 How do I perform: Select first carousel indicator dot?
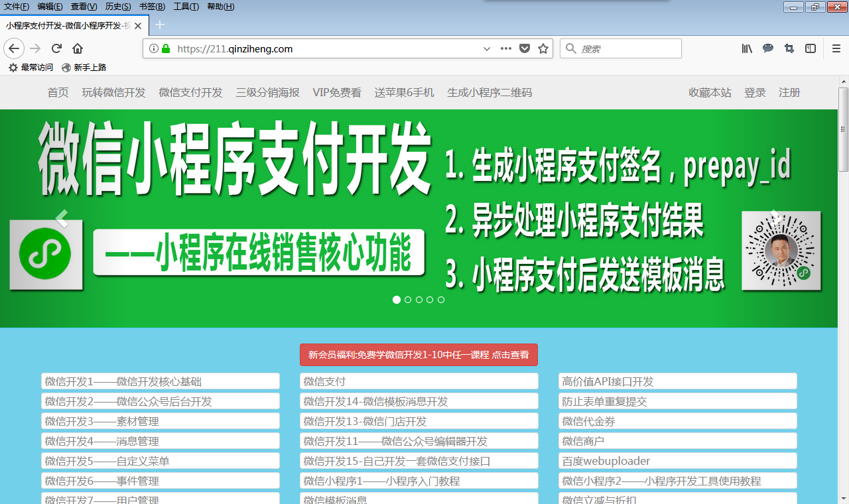click(397, 300)
